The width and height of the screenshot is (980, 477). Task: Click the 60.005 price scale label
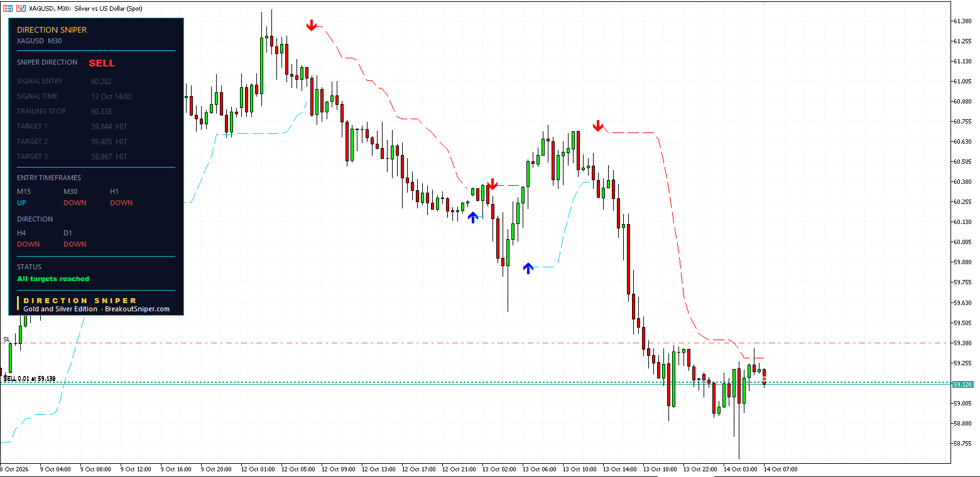click(963, 242)
